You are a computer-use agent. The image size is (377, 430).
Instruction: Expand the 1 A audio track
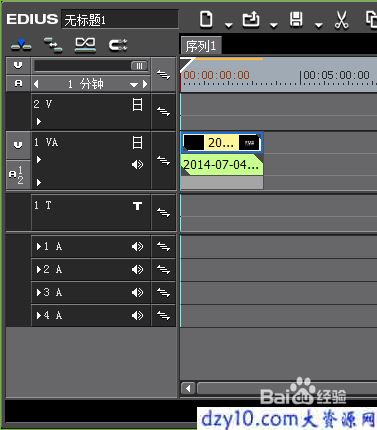(x=39, y=247)
